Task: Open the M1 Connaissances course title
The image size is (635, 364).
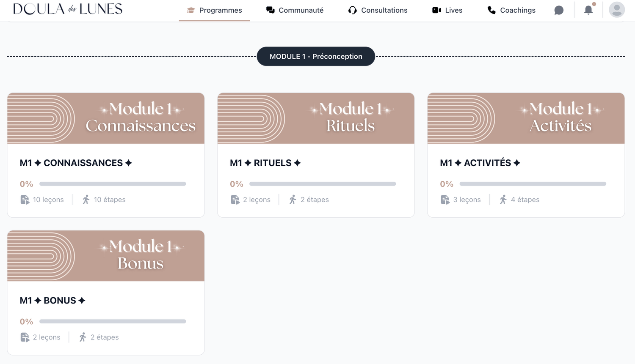Action: tap(76, 163)
